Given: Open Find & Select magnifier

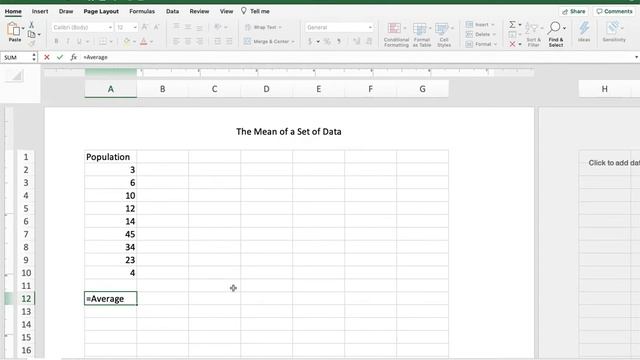Looking at the screenshot, I should [x=556, y=34].
